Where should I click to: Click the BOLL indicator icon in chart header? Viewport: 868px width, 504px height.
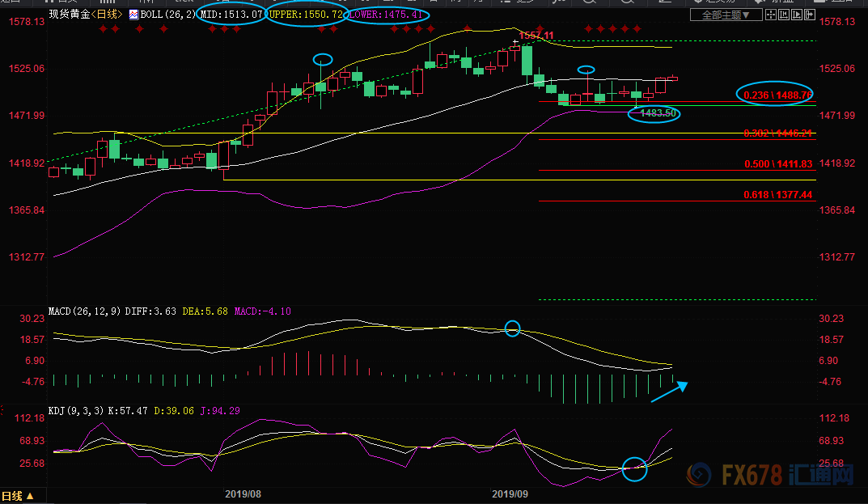point(135,15)
